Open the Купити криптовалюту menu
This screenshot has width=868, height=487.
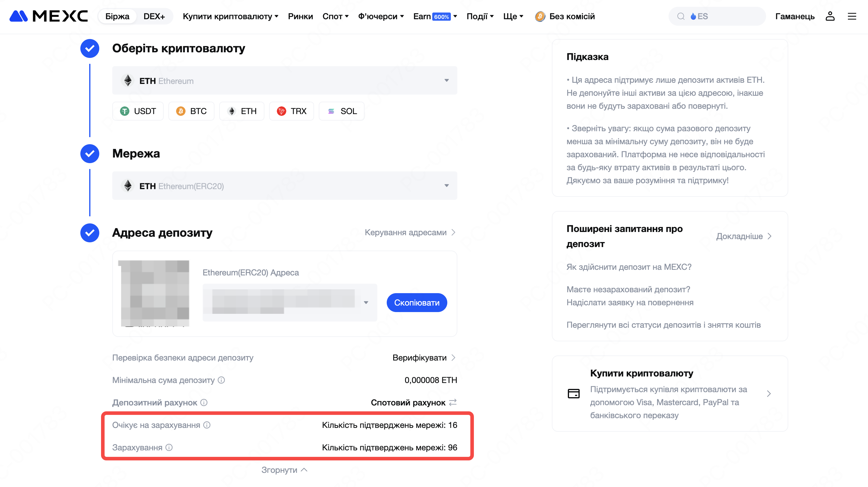230,16
